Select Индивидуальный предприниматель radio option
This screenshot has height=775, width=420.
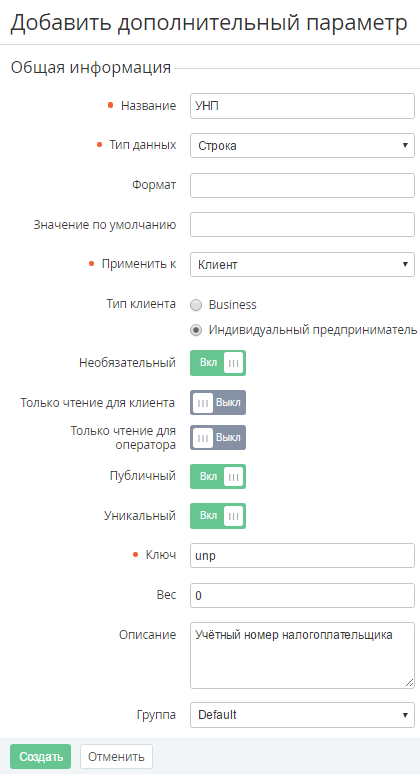196,330
